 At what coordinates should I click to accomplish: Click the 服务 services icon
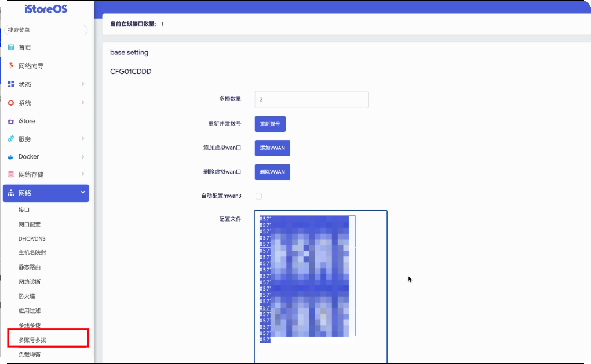pos(11,139)
